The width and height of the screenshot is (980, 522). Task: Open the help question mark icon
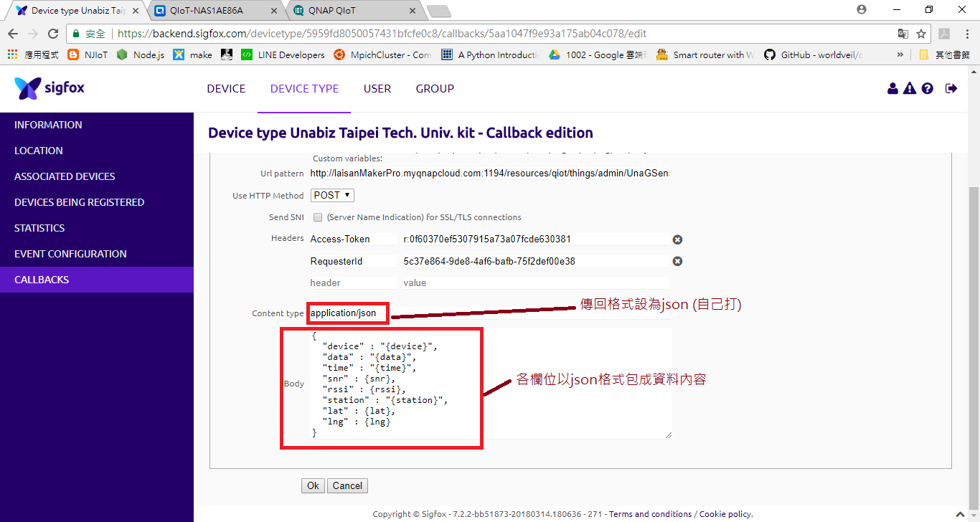(x=928, y=88)
